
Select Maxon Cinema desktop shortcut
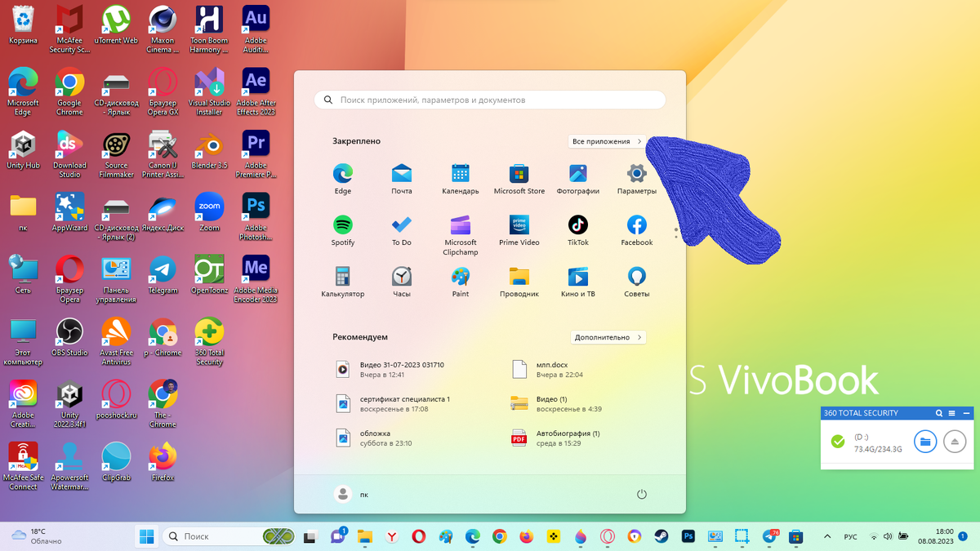163,28
